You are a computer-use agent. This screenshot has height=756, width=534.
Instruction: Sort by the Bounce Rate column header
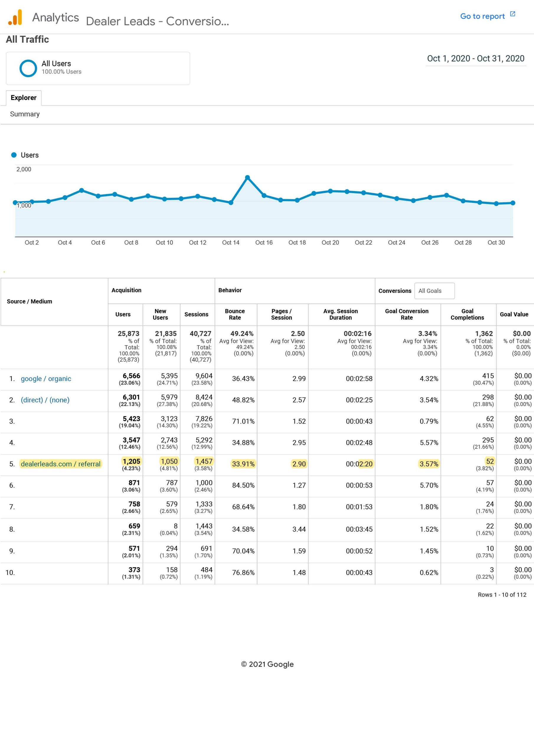[235, 315]
